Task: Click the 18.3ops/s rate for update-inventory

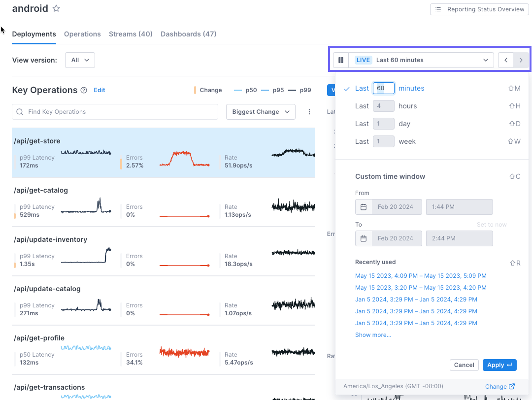Action: point(238,264)
